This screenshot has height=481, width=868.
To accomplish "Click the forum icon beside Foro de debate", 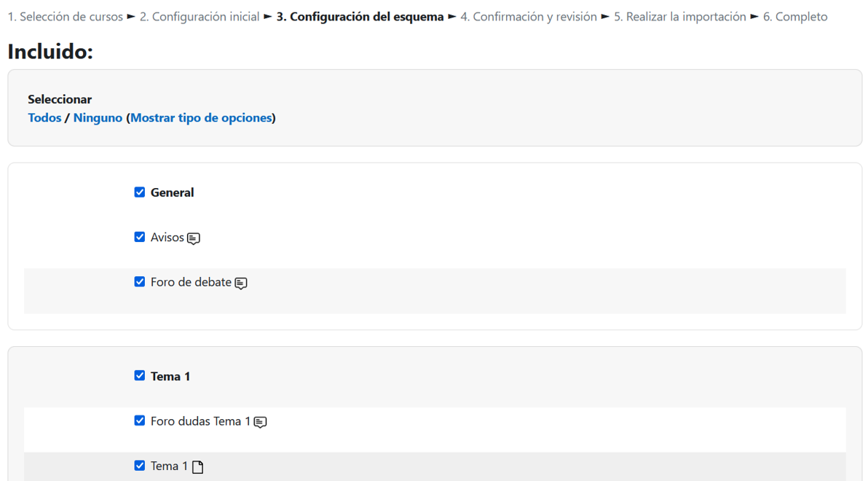I will point(241,283).
